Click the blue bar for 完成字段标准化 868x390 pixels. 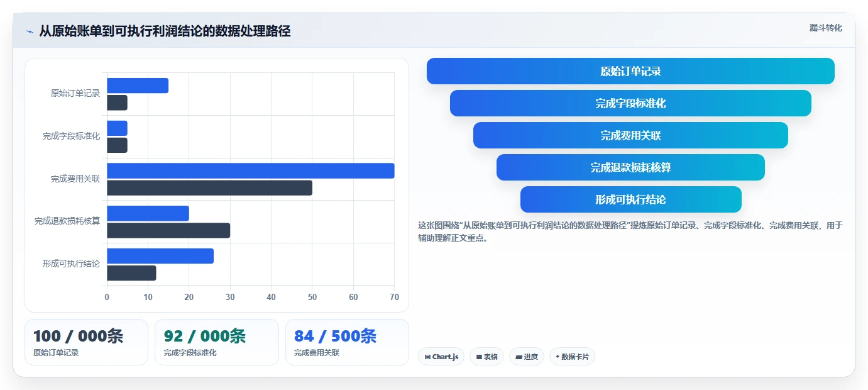[x=117, y=128]
